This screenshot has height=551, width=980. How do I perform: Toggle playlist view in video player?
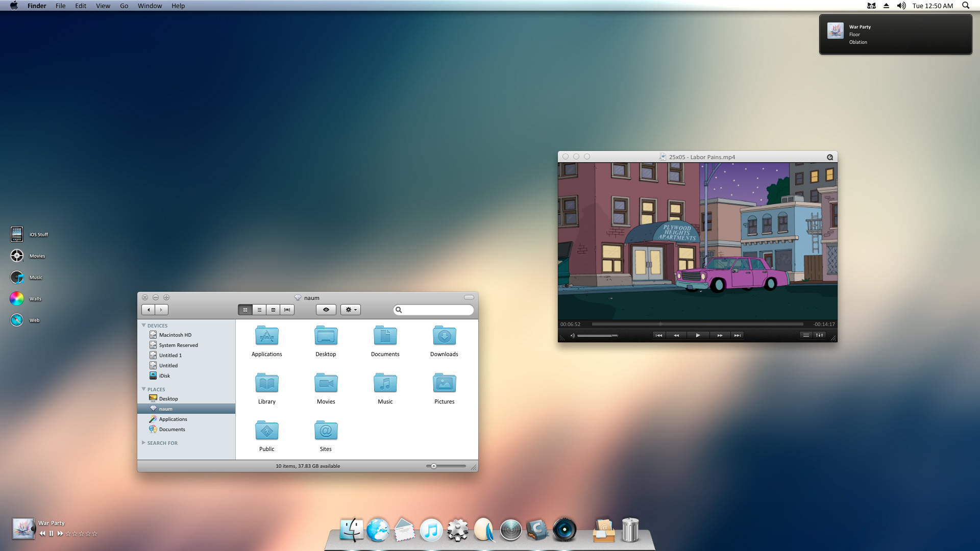[806, 335]
